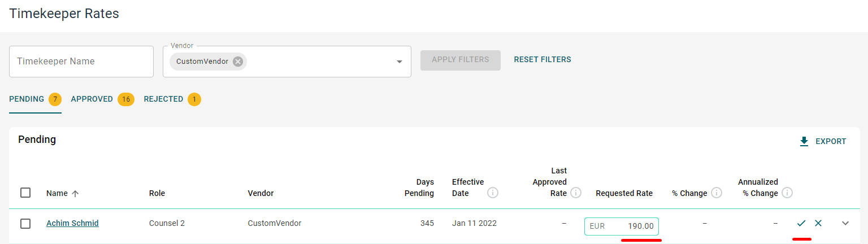The width and height of the screenshot is (868, 244).
Task: Expand the Achim Schmid row details chevron
Action: coord(845,223)
